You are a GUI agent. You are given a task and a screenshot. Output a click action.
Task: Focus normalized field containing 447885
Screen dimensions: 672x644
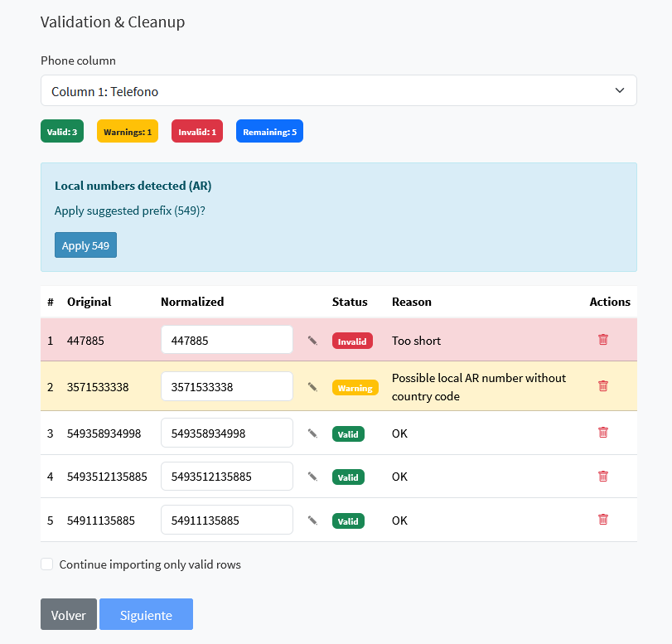pos(227,340)
